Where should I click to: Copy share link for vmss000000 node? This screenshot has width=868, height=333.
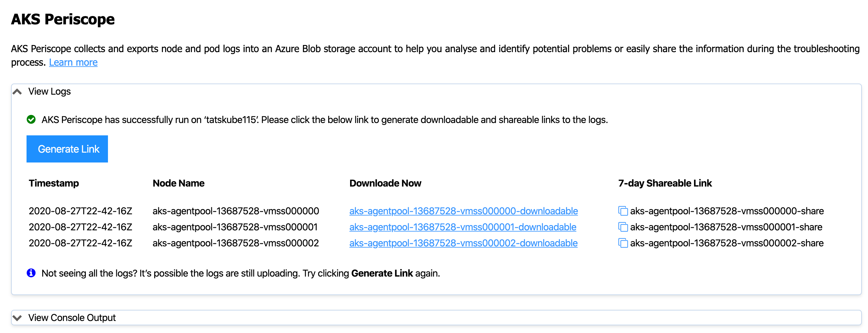point(623,211)
